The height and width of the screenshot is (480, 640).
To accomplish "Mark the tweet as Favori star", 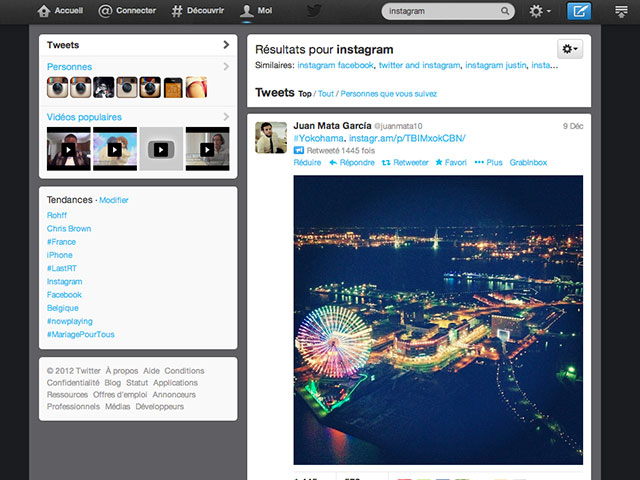I will click(x=451, y=162).
